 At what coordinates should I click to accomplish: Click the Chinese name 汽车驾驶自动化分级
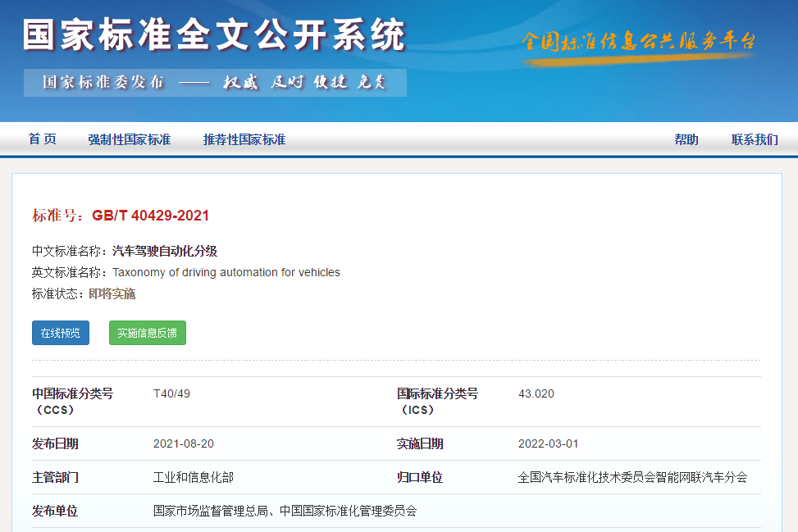click(165, 251)
